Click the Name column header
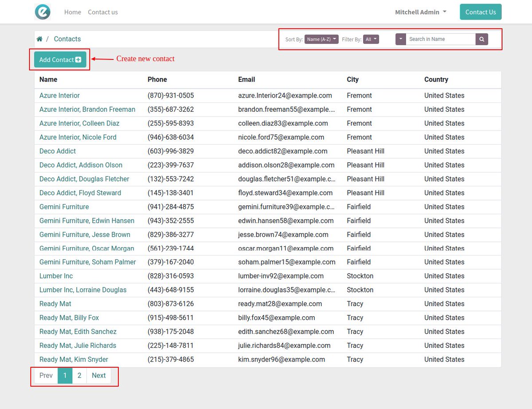The height and width of the screenshot is (409, 532). point(48,79)
